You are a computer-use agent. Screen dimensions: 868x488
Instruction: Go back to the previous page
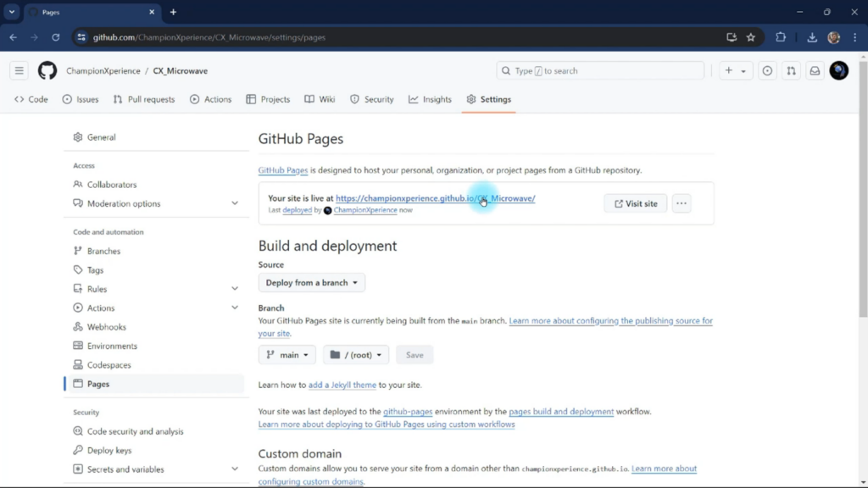coord(14,37)
